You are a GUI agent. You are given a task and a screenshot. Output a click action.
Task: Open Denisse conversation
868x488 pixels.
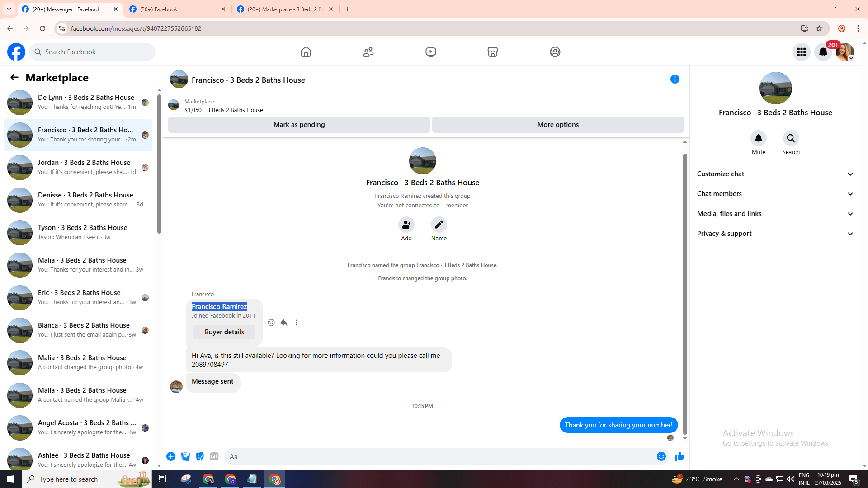[78, 200]
